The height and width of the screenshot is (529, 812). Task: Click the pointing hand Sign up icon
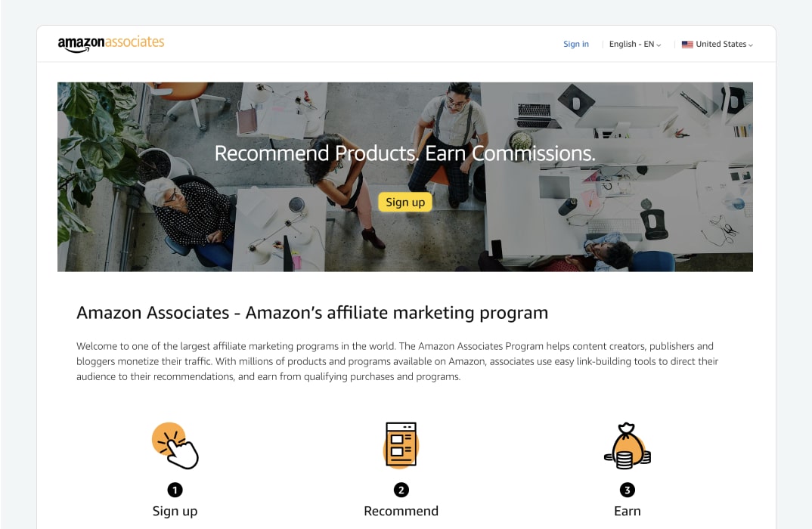click(175, 446)
